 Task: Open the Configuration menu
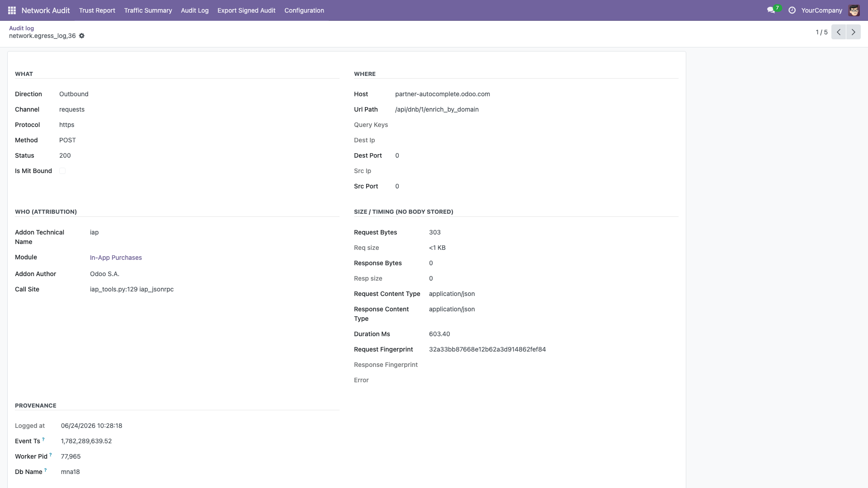(x=304, y=10)
